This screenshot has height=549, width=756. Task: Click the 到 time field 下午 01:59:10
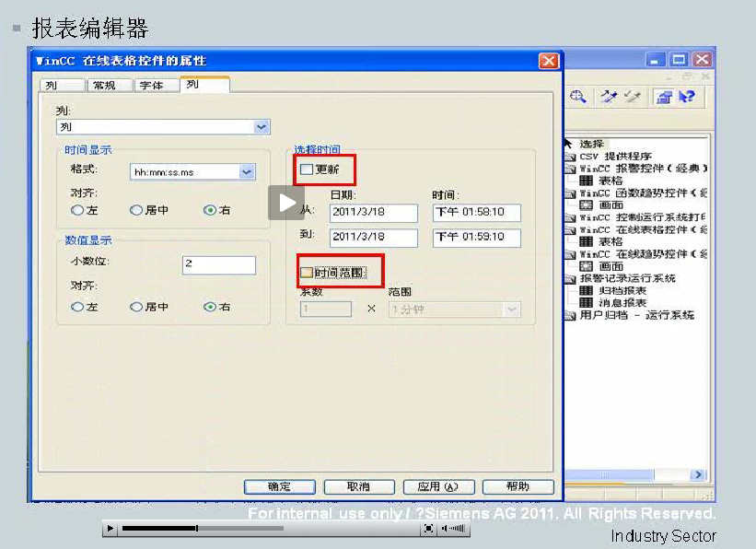click(477, 238)
